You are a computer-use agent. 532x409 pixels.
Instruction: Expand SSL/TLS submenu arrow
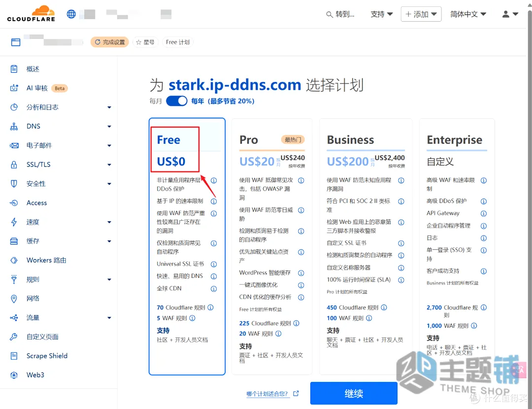point(109,165)
